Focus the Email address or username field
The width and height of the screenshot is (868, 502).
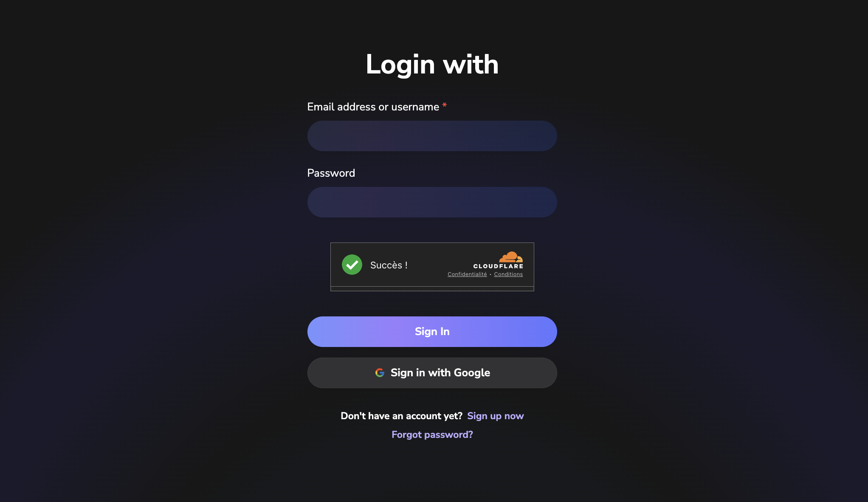pos(432,136)
